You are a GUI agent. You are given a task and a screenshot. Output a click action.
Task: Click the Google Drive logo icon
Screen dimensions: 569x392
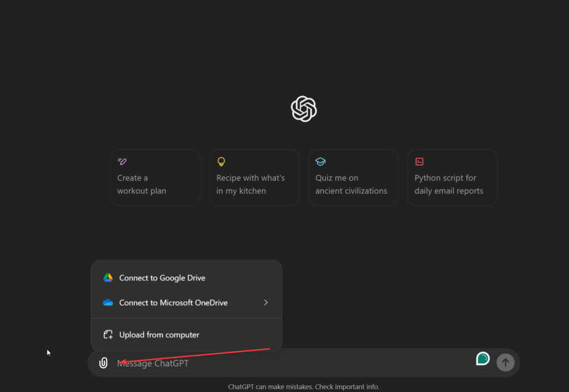point(108,278)
